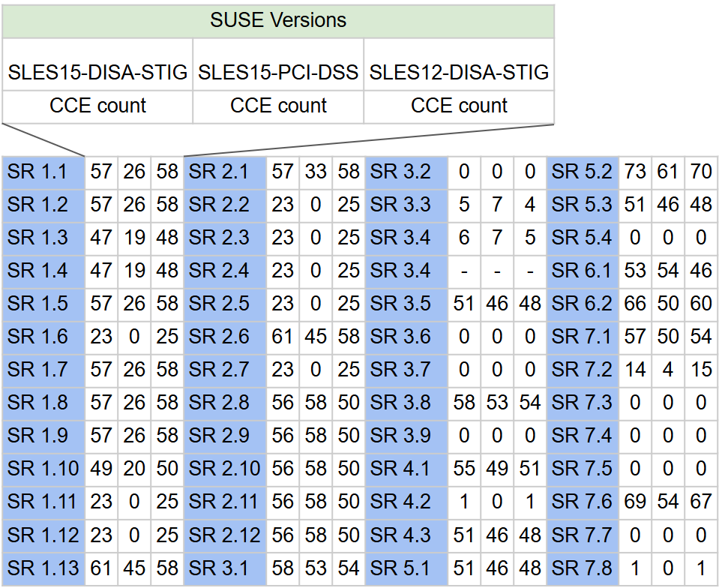Select the SR 7.6 label cell
This screenshot has width=719, height=588.
click(x=583, y=502)
